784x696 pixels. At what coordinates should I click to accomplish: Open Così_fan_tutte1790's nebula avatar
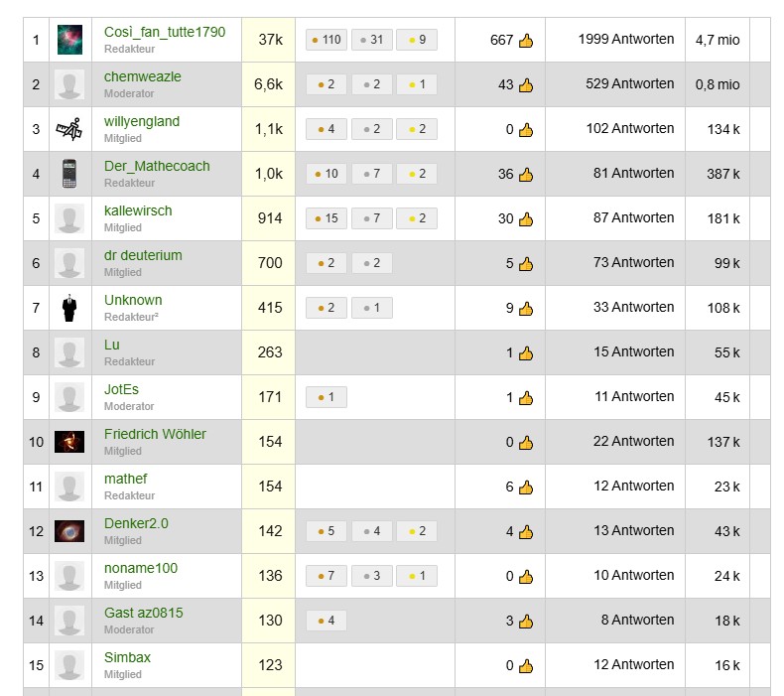pyautogui.click(x=69, y=40)
